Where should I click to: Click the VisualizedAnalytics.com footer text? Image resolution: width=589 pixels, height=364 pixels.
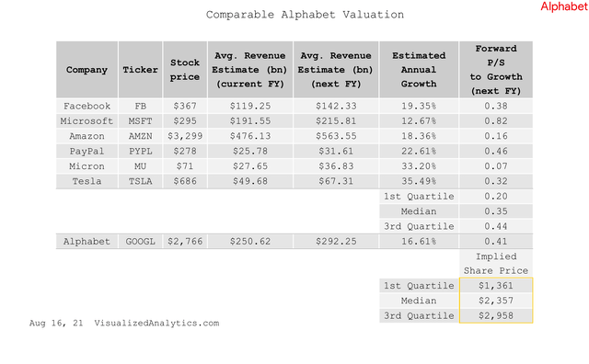[x=156, y=324]
